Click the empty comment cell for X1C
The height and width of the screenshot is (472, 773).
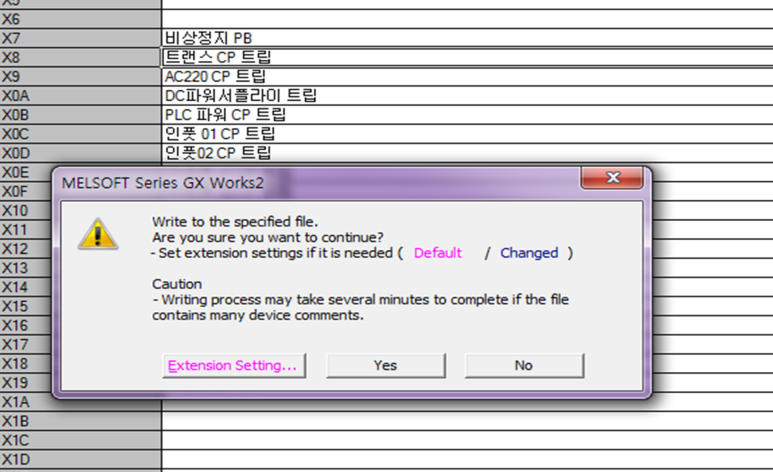pyautogui.click(x=467, y=440)
